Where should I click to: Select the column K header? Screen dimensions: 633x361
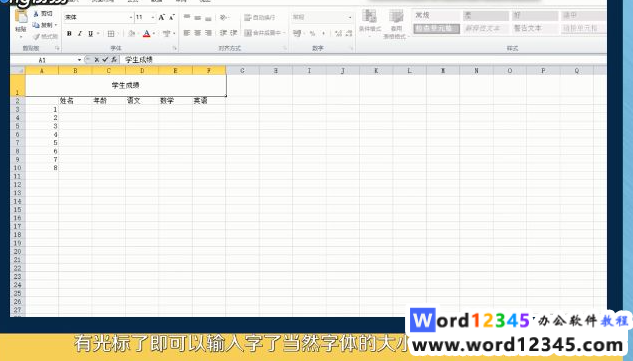pos(376,71)
